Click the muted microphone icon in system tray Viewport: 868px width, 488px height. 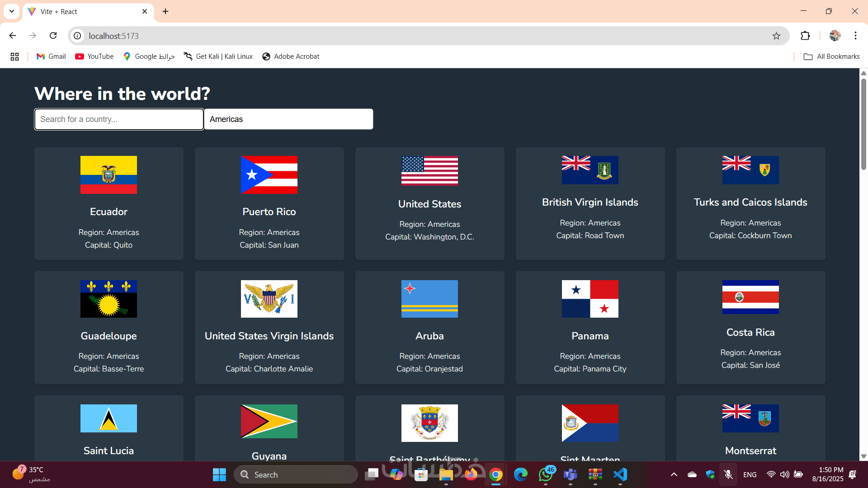tap(728, 474)
